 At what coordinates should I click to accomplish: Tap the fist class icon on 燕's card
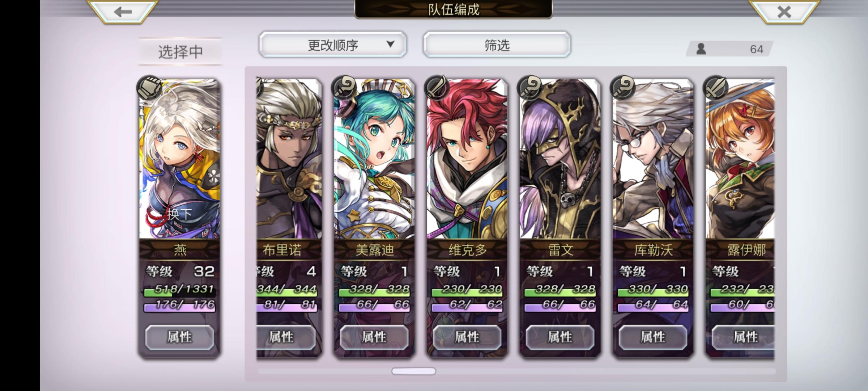[x=149, y=88]
